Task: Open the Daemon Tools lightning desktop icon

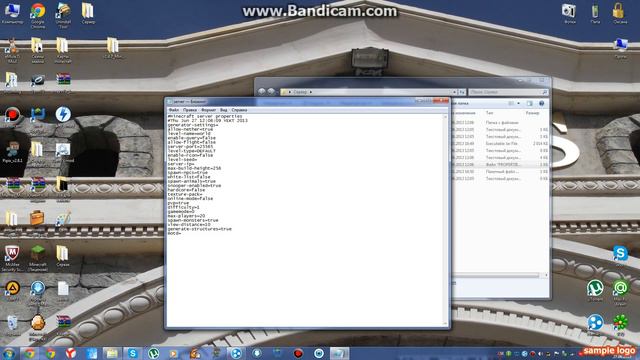Action: click(63, 115)
